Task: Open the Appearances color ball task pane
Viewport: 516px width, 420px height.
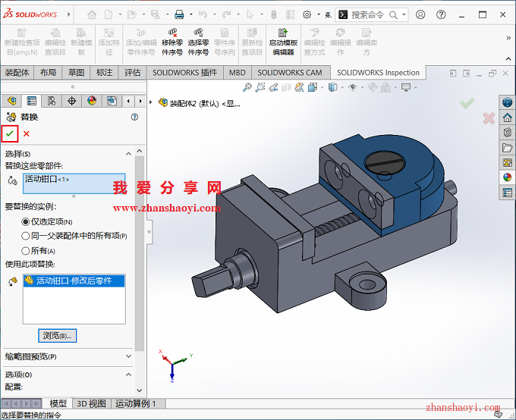Action: tap(507, 177)
